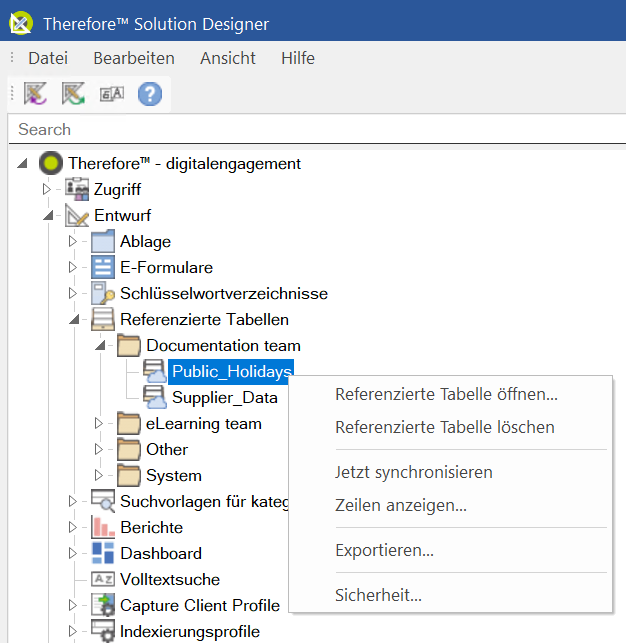Open help with the blue question mark icon

point(150,94)
